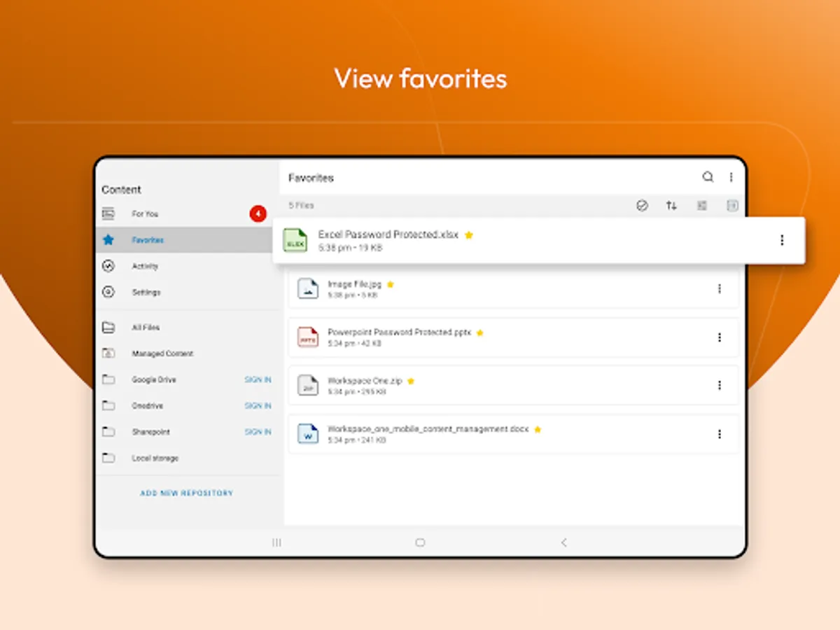Open the Image File.jpg file name

point(355,284)
